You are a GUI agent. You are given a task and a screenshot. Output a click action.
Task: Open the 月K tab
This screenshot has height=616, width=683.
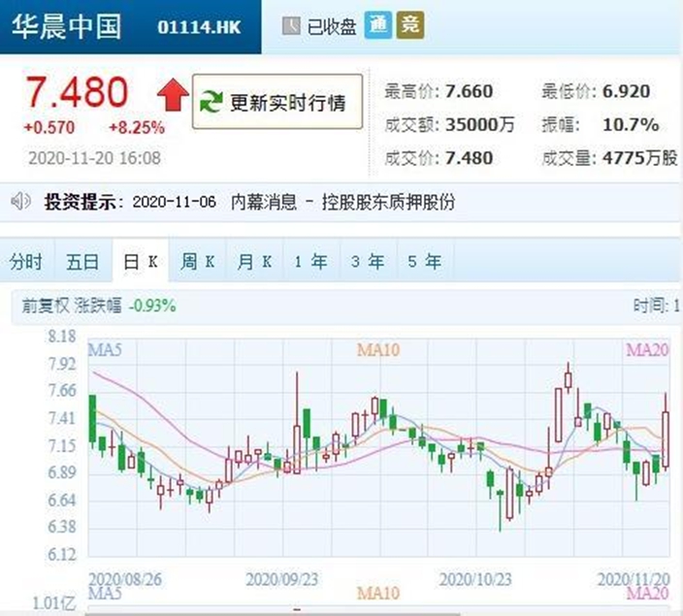[254, 261]
